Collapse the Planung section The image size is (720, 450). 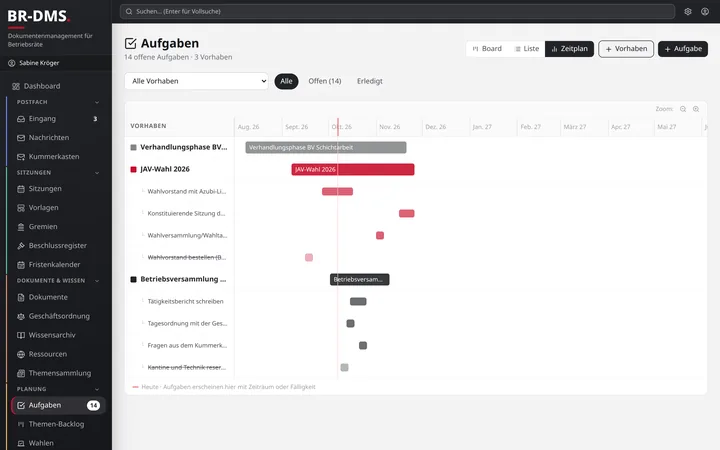pyautogui.click(x=97, y=389)
